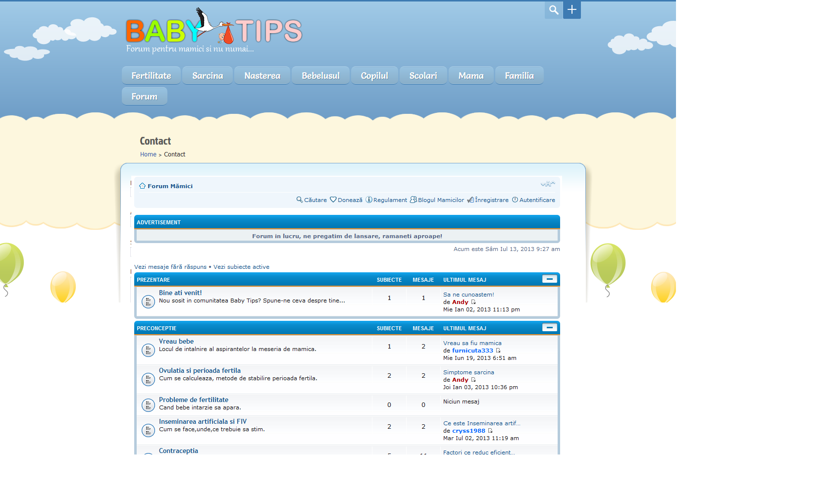View latest post icon beside cryss1988
This screenshot has height=504, width=832.
490,431
